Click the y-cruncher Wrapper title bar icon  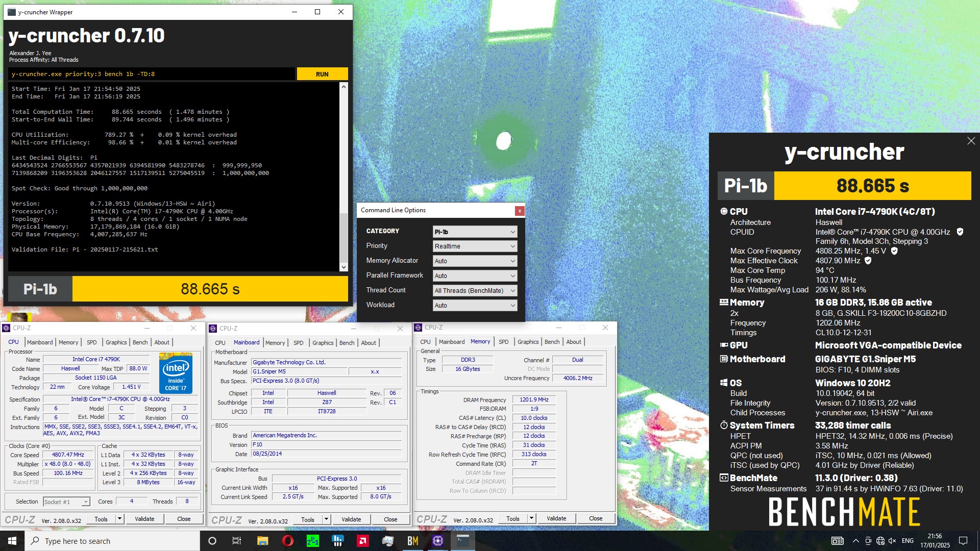(12, 12)
